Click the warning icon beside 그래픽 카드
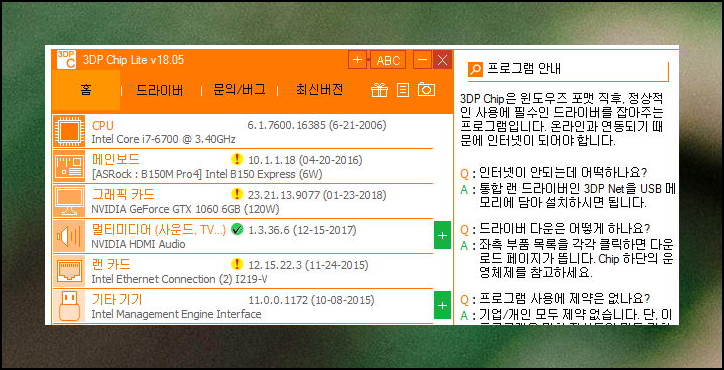724x370 pixels. point(236,194)
